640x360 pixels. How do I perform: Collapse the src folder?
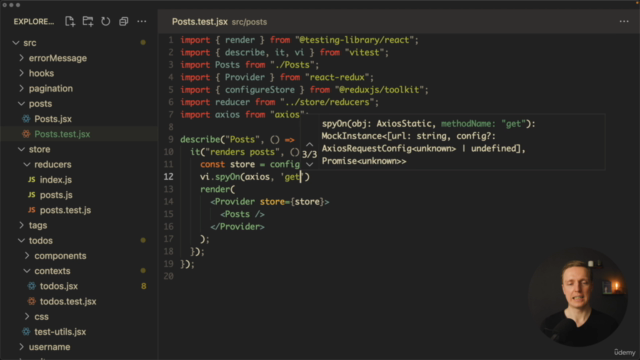16,42
